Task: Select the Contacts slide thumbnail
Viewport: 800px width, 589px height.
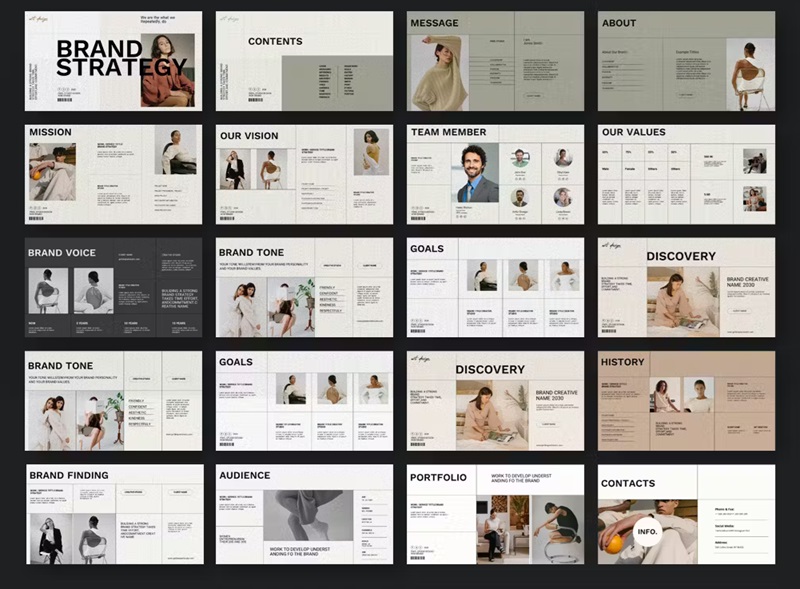Action: 686,514
